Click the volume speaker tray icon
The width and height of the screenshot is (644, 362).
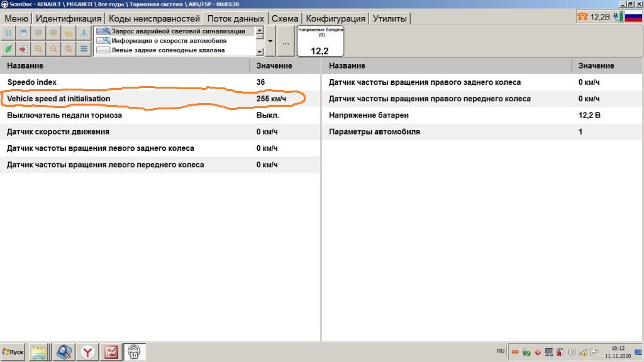point(572,352)
